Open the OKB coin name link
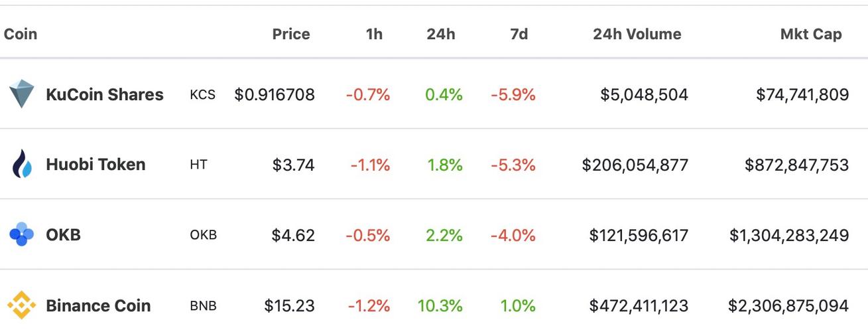This screenshot has width=868, height=332. click(63, 234)
